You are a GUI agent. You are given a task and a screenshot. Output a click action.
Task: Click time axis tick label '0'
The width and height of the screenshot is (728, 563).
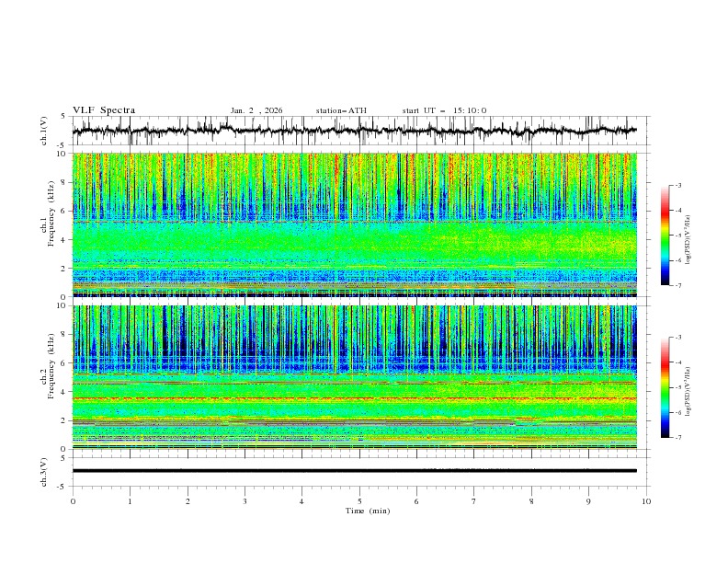[73, 501]
